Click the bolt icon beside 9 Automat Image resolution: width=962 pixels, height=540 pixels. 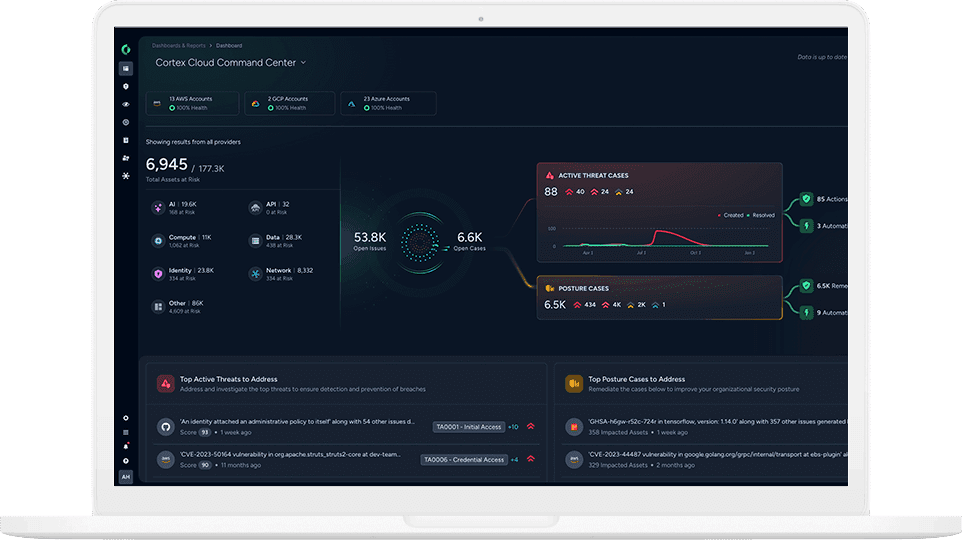point(807,312)
